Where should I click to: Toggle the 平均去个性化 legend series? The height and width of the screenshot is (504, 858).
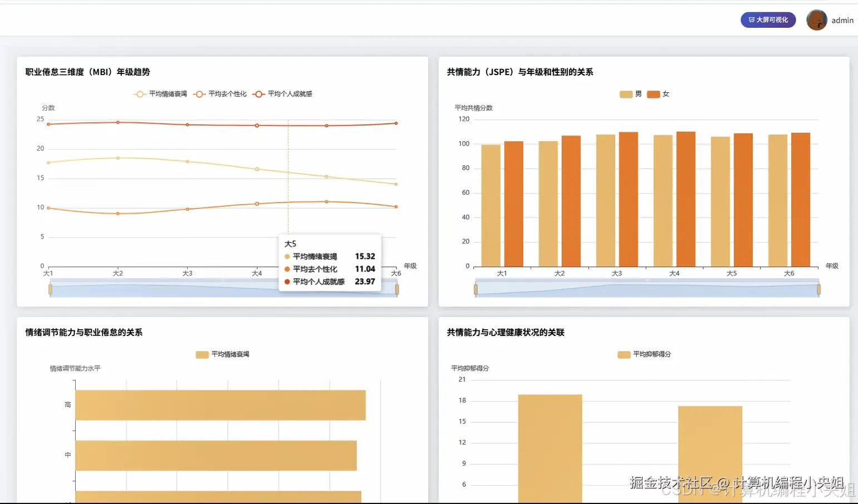220,94
